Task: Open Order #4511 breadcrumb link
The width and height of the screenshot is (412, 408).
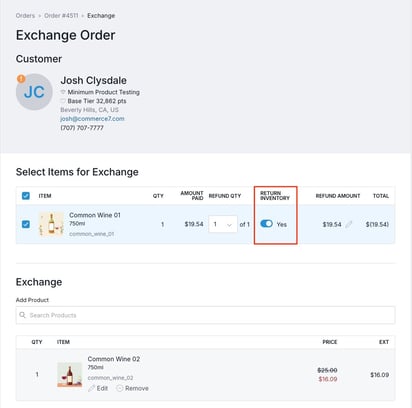Action: (x=61, y=16)
